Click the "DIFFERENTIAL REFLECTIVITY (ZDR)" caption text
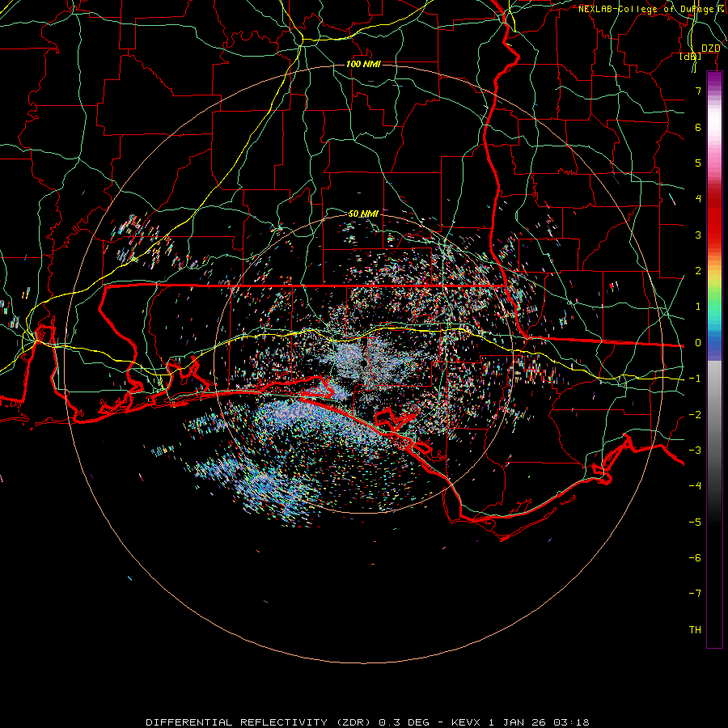This screenshot has height=728, width=728. click(260, 722)
